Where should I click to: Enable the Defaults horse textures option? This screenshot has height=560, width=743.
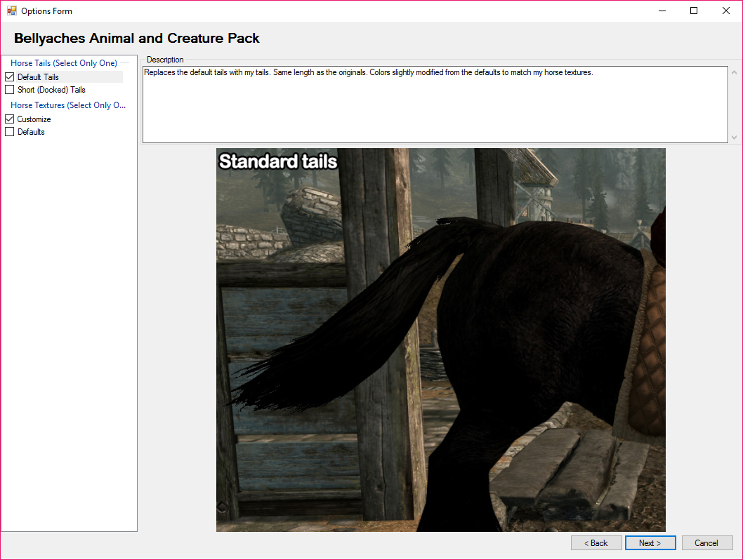9,132
